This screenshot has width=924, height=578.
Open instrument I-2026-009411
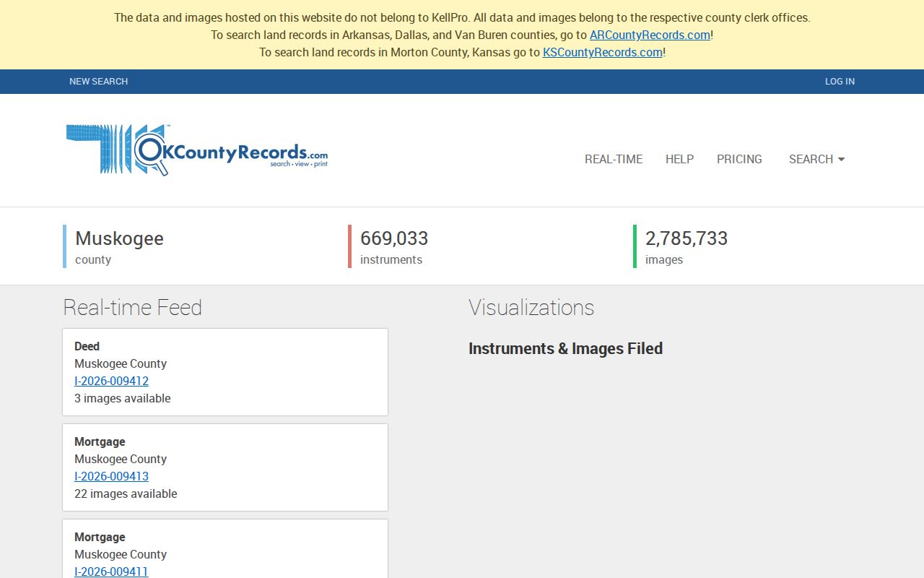[111, 571]
